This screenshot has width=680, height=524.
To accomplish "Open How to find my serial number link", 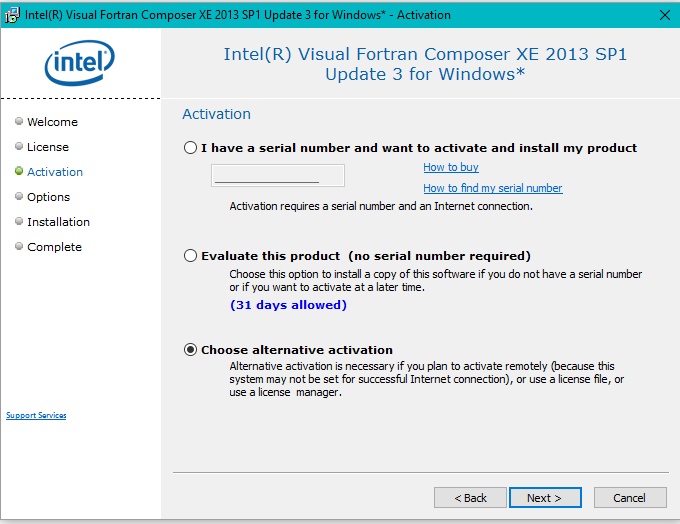I will click(493, 188).
